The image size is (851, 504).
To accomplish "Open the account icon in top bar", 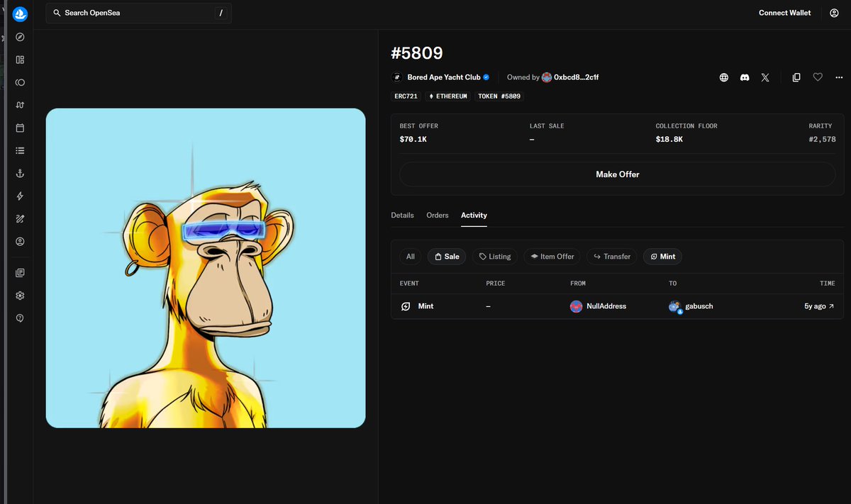I will 835,13.
